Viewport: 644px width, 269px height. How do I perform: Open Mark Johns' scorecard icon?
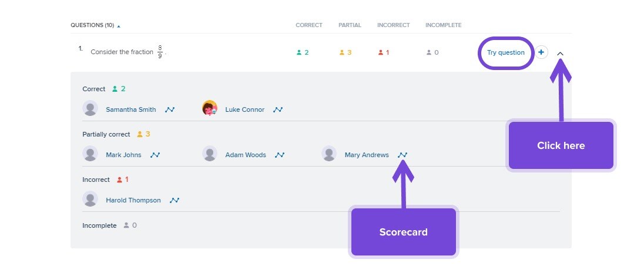[x=155, y=155]
